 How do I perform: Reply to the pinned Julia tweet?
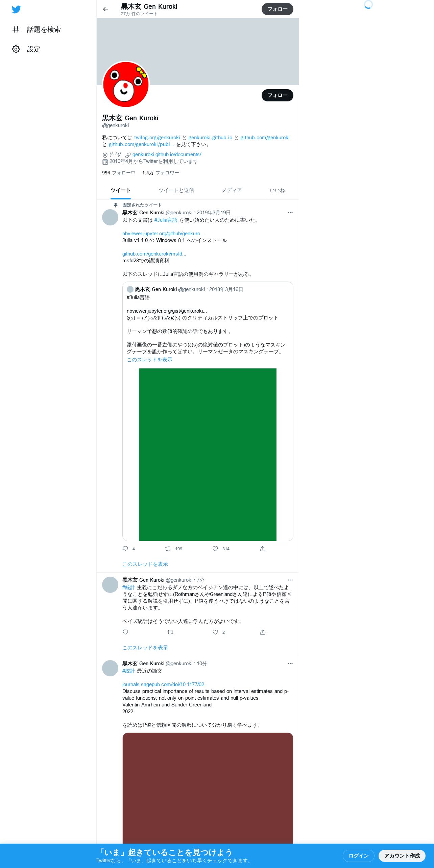click(x=125, y=549)
